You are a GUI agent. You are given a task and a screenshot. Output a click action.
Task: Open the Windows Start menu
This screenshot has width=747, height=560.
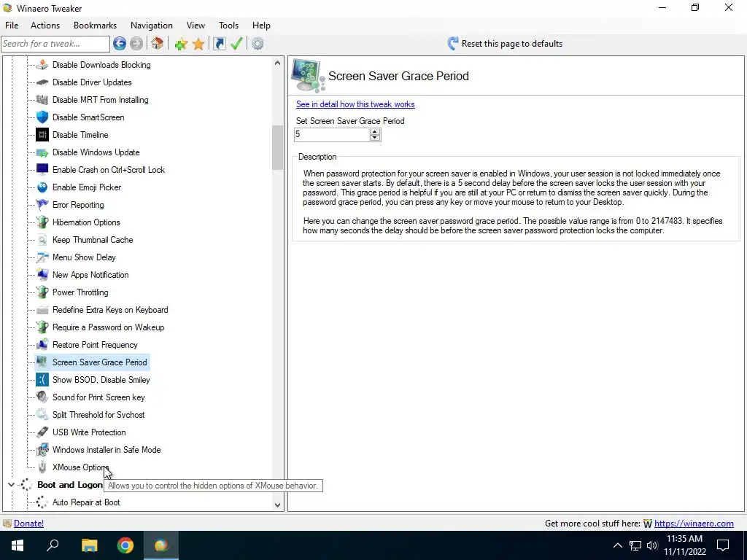pyautogui.click(x=18, y=545)
